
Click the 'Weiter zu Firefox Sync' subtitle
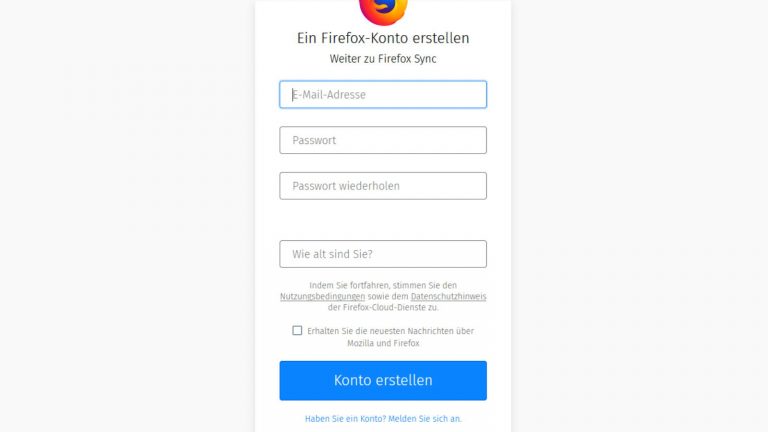tap(383, 59)
